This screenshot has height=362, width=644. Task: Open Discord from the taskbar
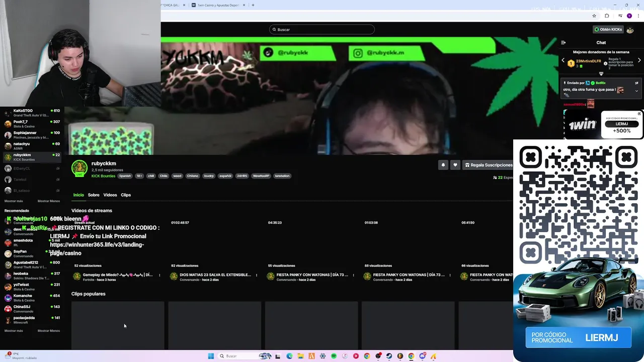point(422,356)
